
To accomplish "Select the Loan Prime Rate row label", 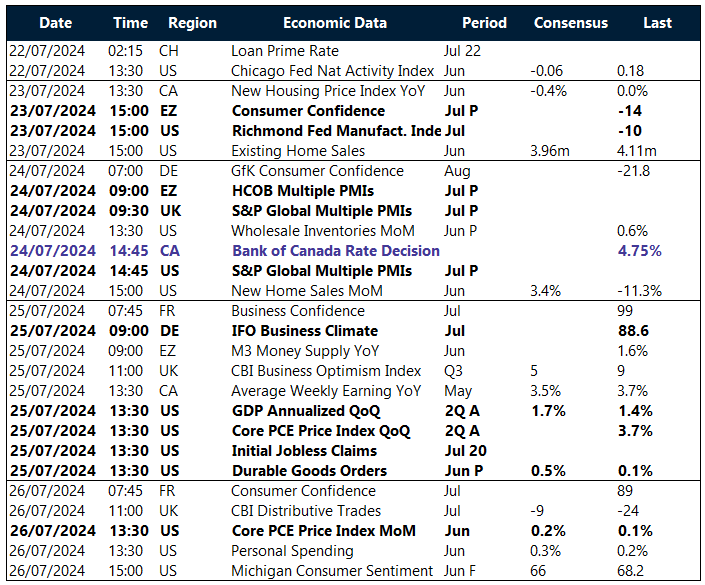I will point(285,50).
